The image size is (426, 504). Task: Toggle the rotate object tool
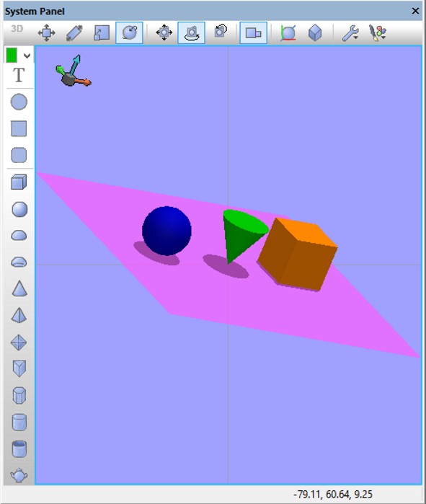pos(129,32)
